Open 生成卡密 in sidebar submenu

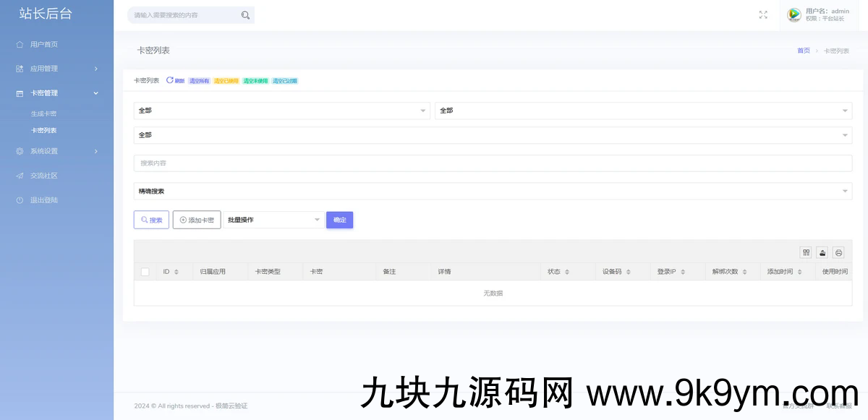[43, 113]
